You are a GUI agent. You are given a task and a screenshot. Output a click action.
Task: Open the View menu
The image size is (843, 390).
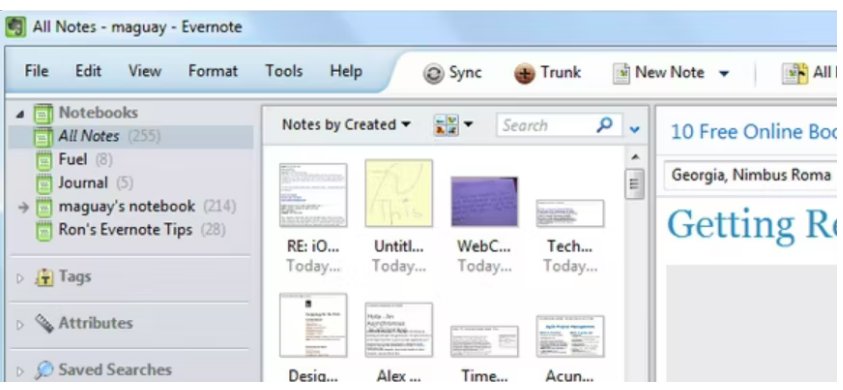145,72
